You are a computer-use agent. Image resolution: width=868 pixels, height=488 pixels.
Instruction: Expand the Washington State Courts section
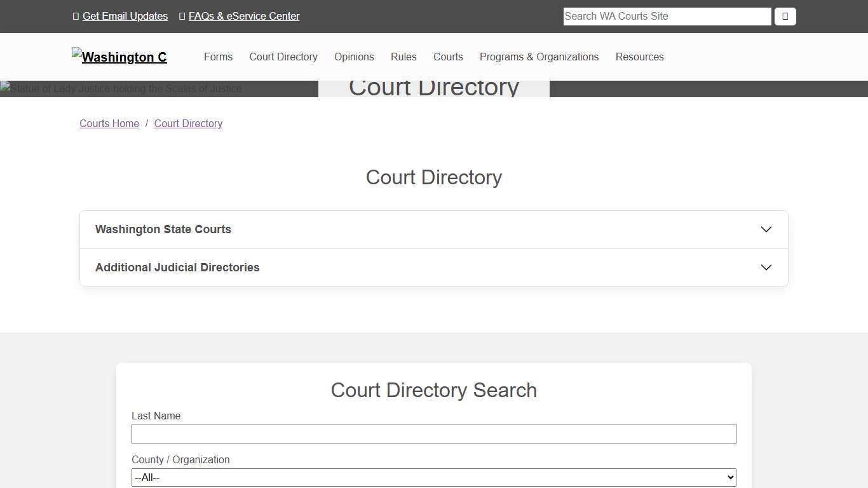[x=434, y=229]
